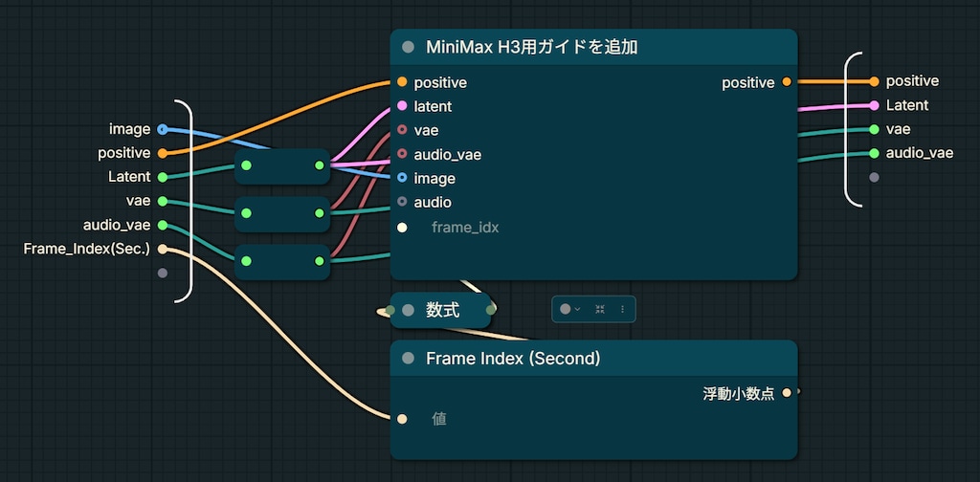The image size is (980, 482).
Task: Click the output dot of the Latent reroute node
Action: tap(320, 165)
